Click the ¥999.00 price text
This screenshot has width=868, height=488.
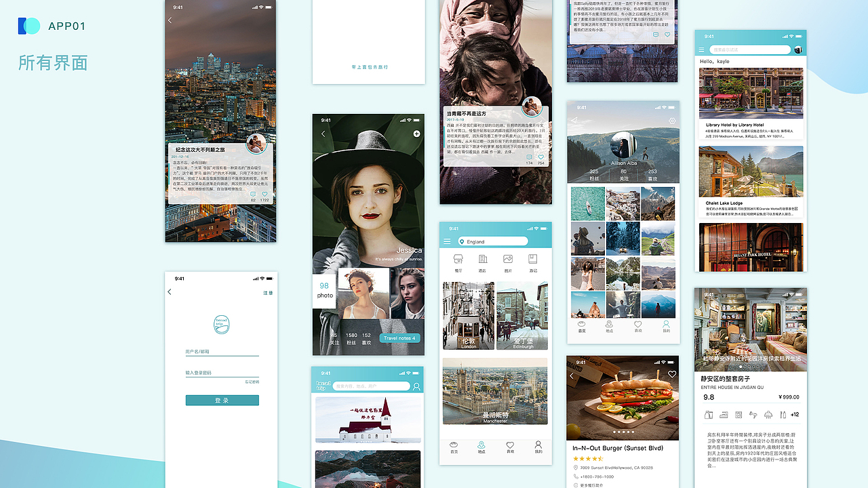point(789,397)
